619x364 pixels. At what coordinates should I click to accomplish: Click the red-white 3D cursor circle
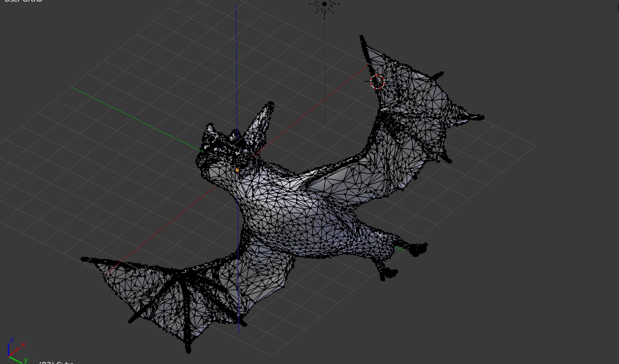click(377, 82)
